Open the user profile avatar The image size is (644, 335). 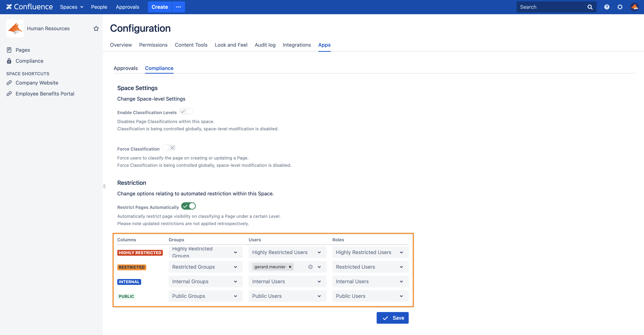(x=634, y=7)
